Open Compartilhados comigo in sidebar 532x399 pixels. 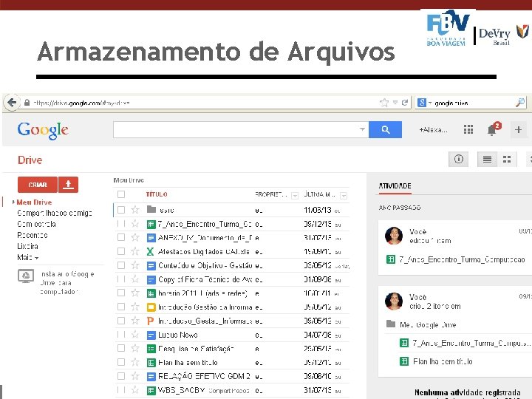pyautogui.click(x=55, y=213)
